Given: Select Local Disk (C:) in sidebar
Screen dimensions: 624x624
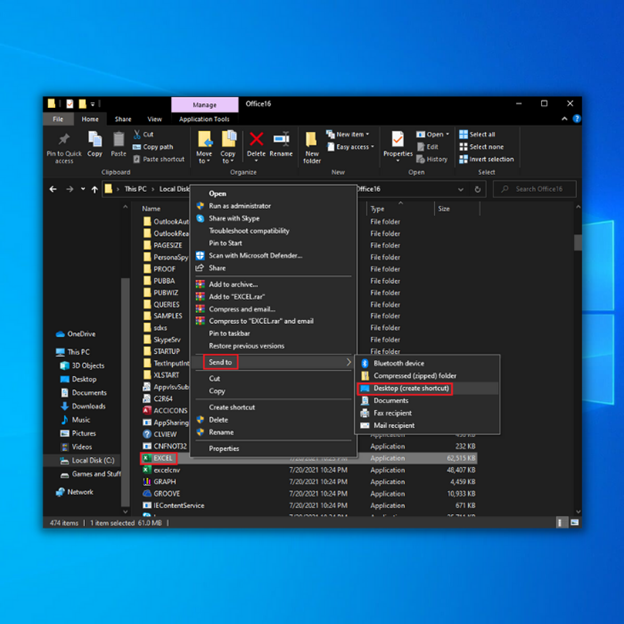Looking at the screenshot, I should (x=87, y=460).
